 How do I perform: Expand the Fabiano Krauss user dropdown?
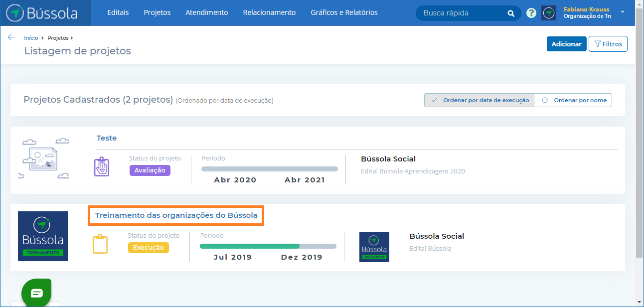(623, 11)
